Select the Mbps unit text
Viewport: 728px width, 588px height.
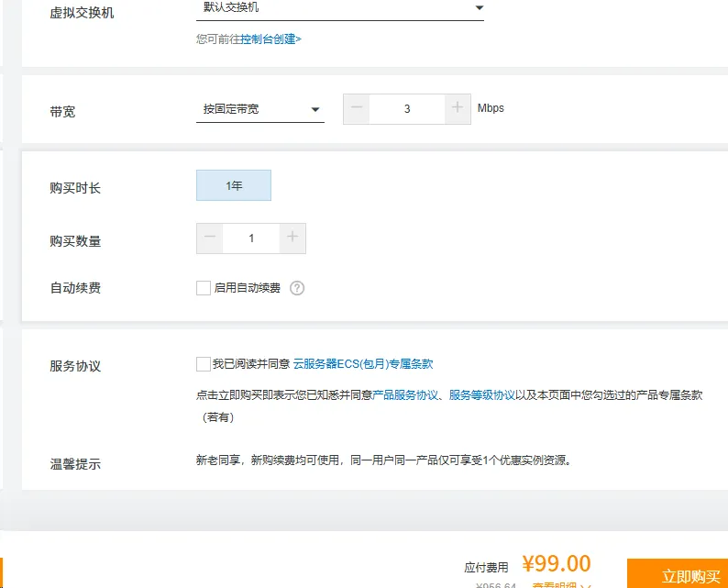tap(491, 108)
